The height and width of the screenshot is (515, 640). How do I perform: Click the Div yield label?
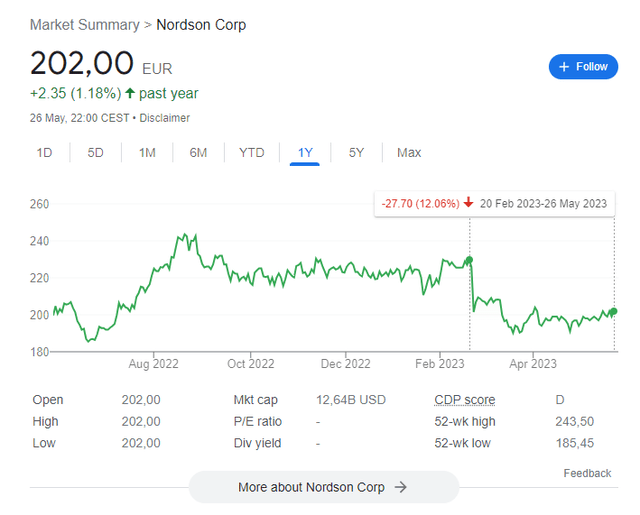(257, 443)
